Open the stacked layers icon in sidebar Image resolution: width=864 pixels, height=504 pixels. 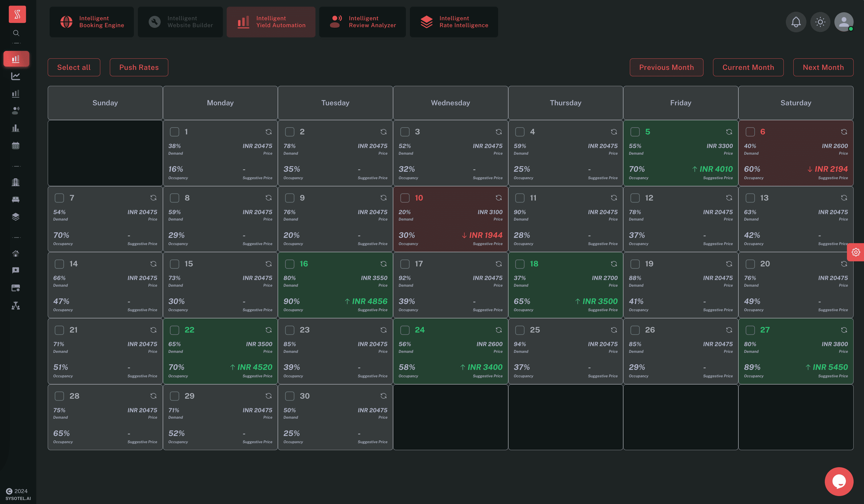[x=16, y=217]
